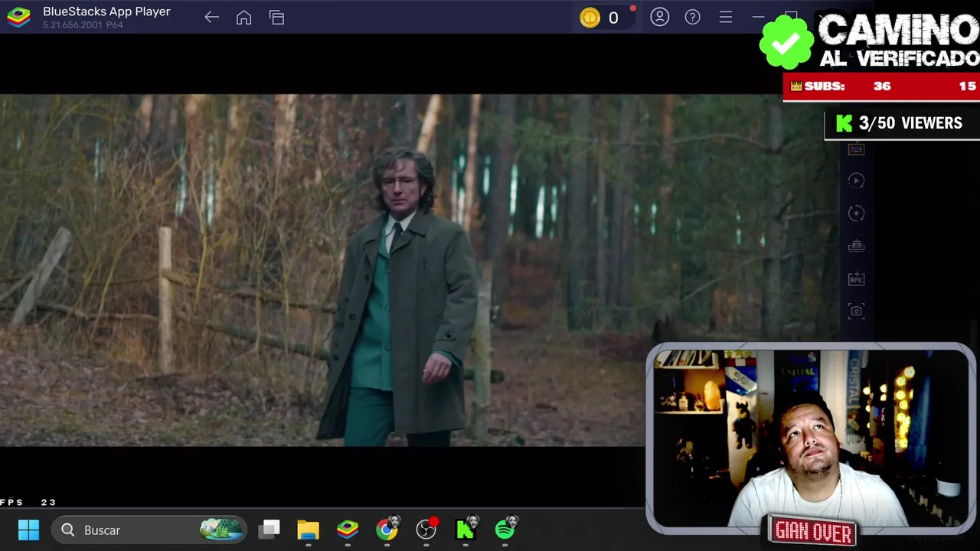Show recent apps in BlueStacks title bar
Viewport: 980px width, 551px height.
coord(277,18)
